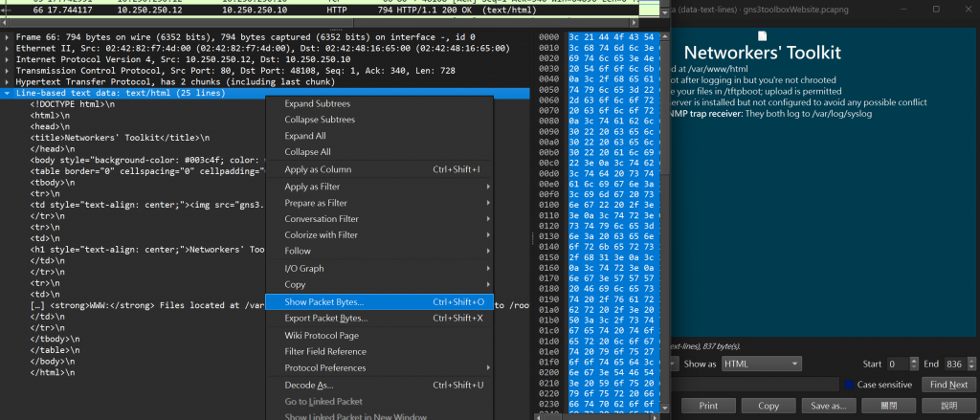Expand the Frame 66 tree node
Viewport: 980px width, 420px height.
click(7, 37)
